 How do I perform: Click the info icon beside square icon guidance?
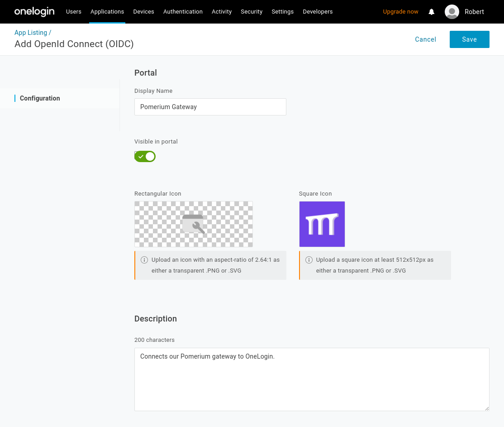[x=309, y=259]
